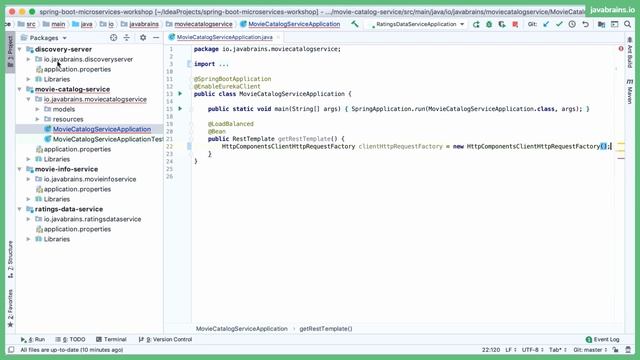
Task: Click Tab* indent setting in status bar
Action: click(x=558, y=350)
